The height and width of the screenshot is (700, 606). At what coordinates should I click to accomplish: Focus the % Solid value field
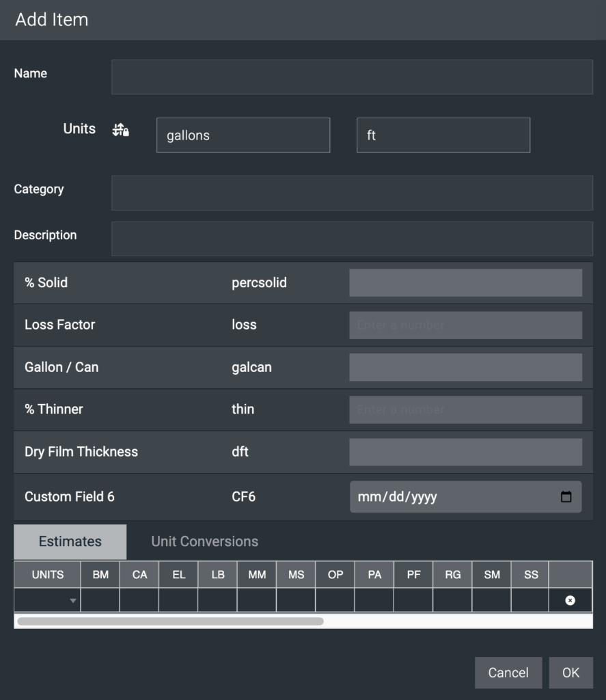tap(465, 282)
